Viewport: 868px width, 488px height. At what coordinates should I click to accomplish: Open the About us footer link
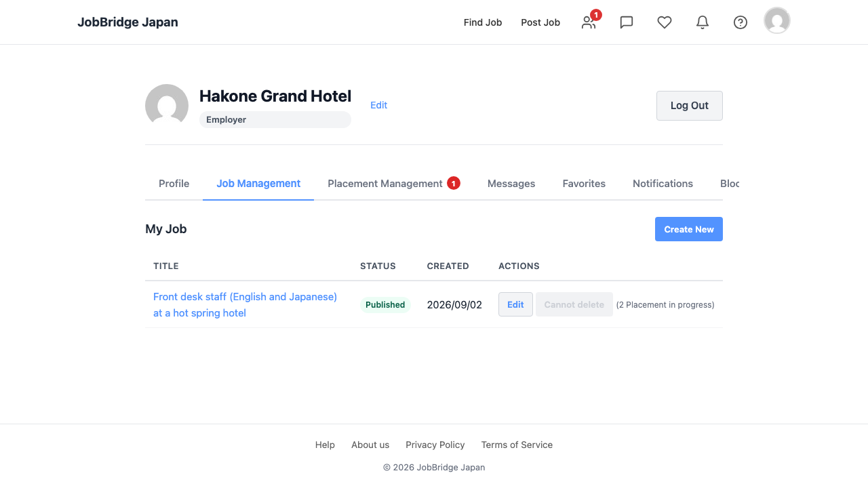(370, 445)
